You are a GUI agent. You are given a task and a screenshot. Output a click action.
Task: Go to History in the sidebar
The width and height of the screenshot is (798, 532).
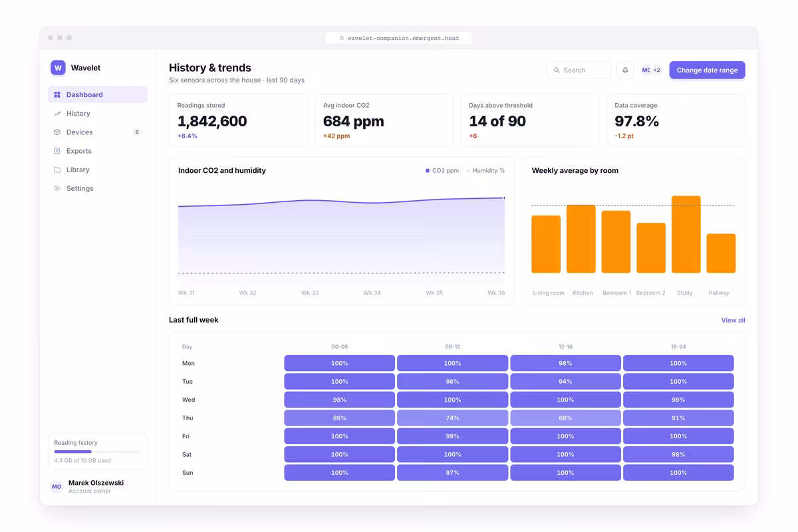pyautogui.click(x=98, y=114)
